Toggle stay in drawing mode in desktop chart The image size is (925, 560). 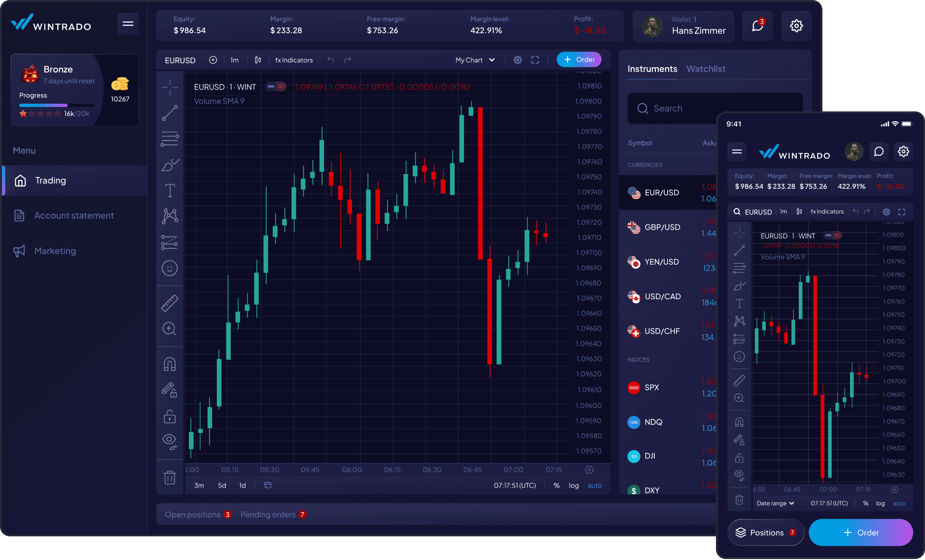tap(170, 390)
